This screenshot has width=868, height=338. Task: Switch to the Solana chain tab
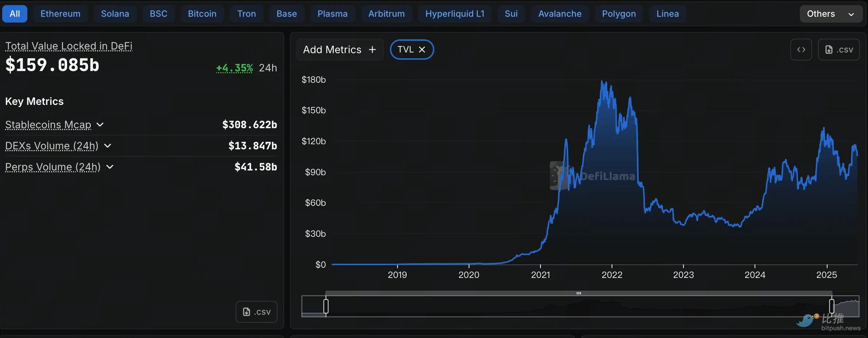pyautogui.click(x=115, y=14)
